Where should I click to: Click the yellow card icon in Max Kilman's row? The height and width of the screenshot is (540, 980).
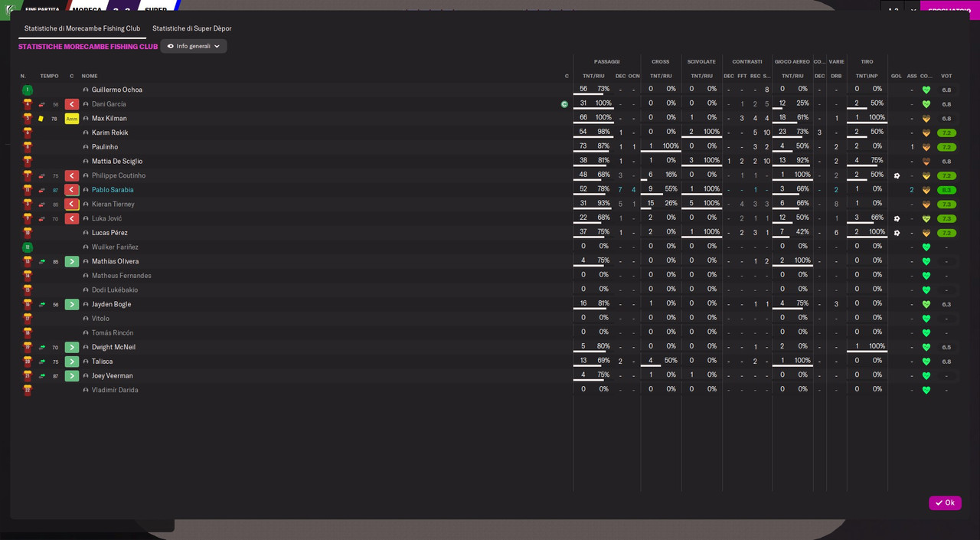(x=41, y=119)
